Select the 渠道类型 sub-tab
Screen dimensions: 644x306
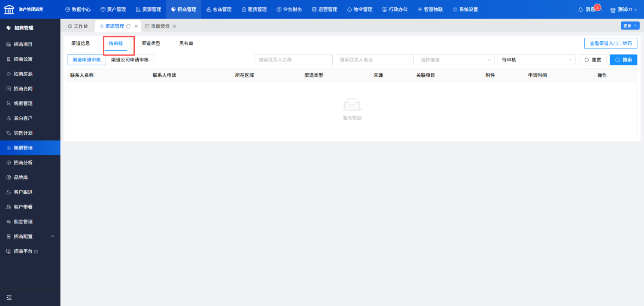151,43
